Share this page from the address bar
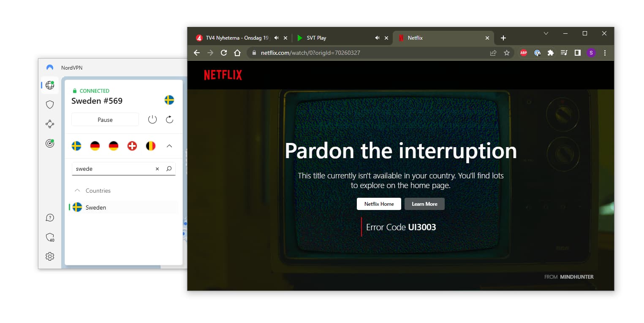 tap(493, 53)
